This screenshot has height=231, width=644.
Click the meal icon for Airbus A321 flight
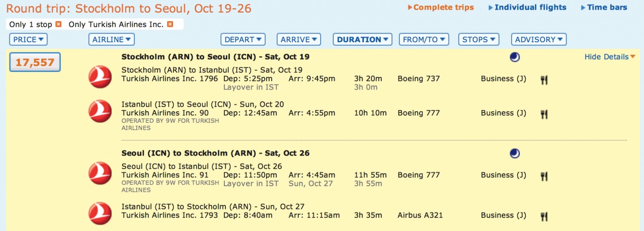pyautogui.click(x=544, y=216)
